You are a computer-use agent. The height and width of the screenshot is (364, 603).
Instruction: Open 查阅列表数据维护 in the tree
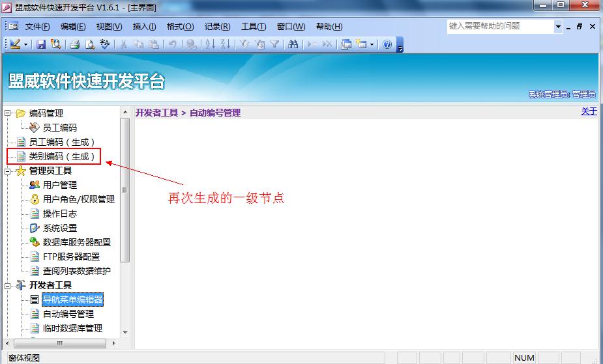(76, 271)
